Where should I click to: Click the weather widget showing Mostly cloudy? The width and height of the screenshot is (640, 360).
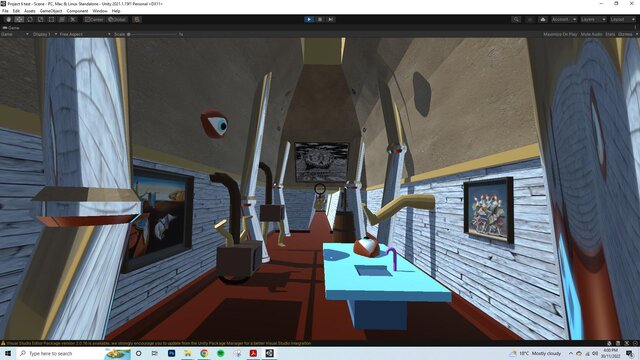click(x=536, y=353)
